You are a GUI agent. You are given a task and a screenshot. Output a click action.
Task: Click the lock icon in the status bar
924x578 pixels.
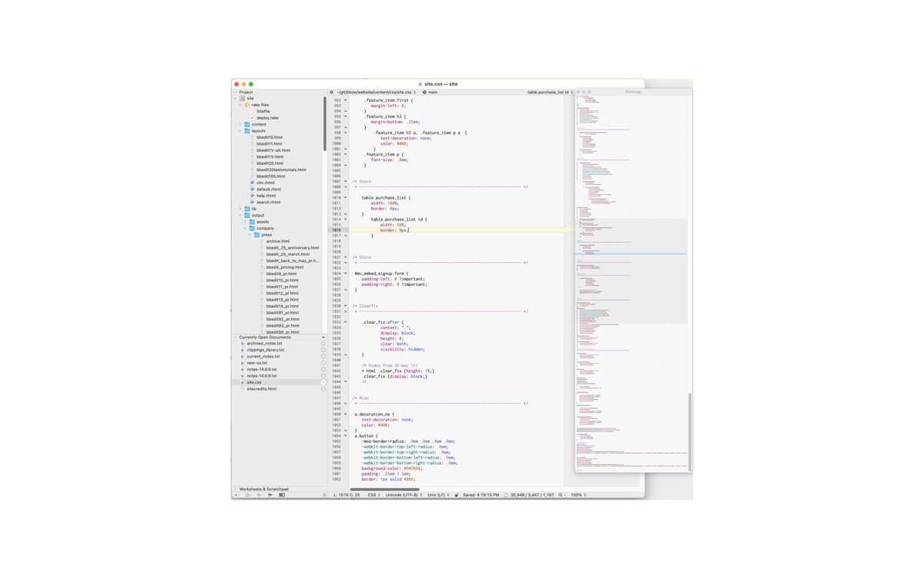[x=457, y=495]
